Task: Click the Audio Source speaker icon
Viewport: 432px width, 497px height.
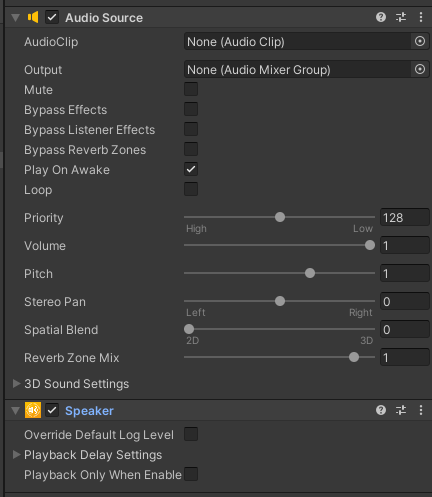Action: click(x=33, y=17)
